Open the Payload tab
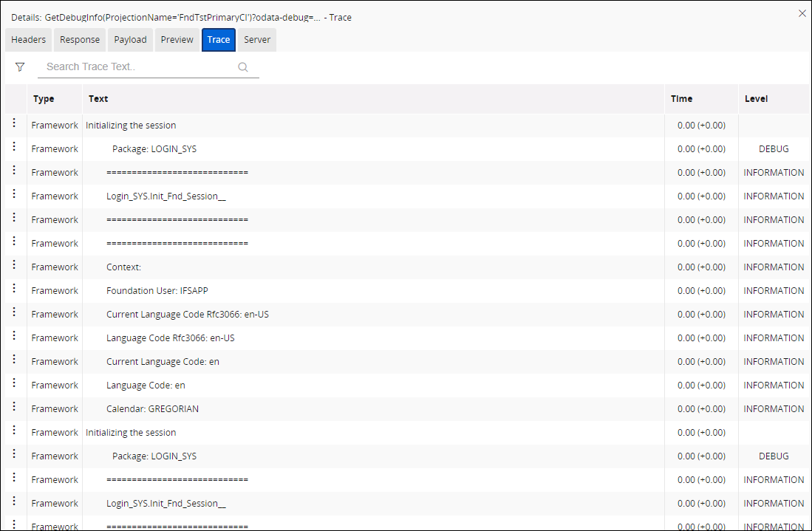This screenshot has width=812, height=531. [x=130, y=40]
